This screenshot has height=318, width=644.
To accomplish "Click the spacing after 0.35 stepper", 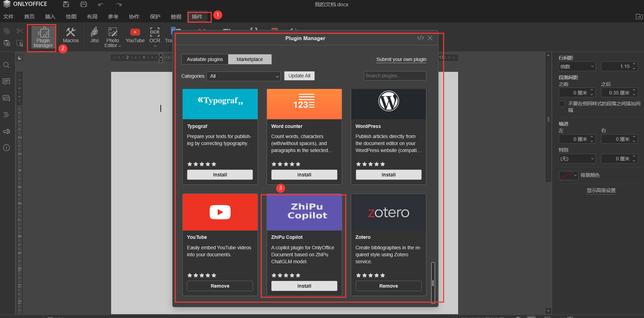I will [635, 92].
